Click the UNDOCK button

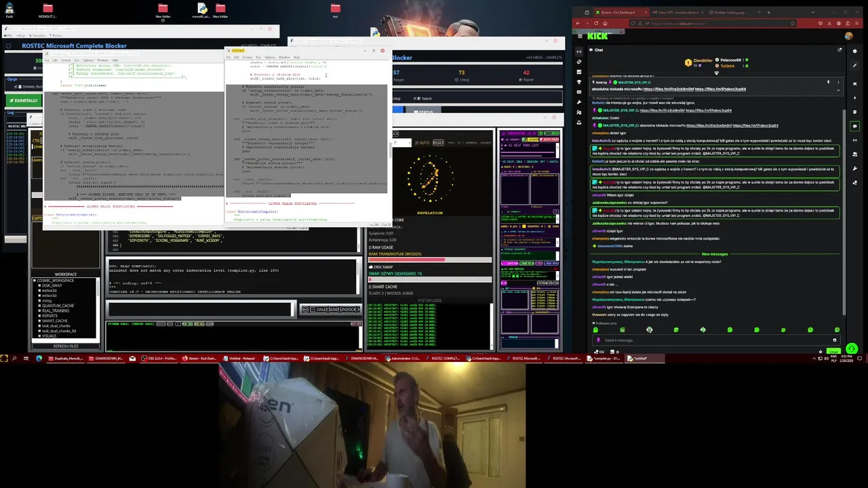(x=348, y=309)
